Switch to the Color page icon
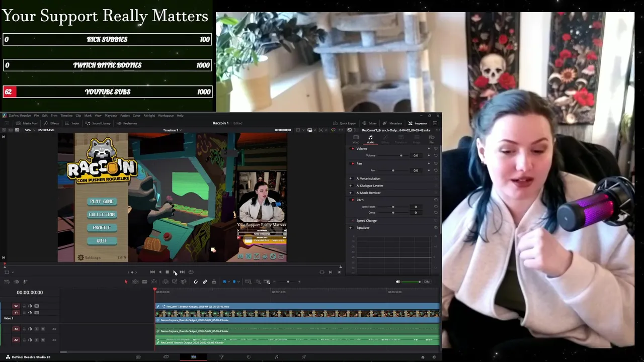 (x=249, y=357)
